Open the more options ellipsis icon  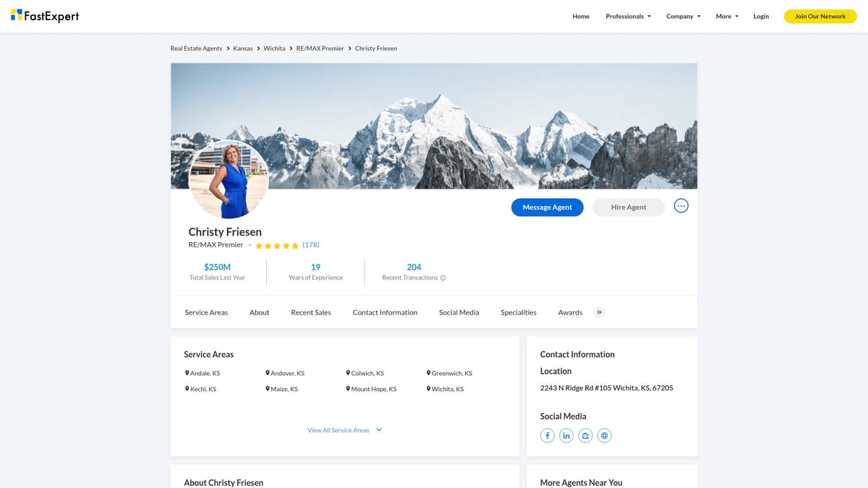681,205
